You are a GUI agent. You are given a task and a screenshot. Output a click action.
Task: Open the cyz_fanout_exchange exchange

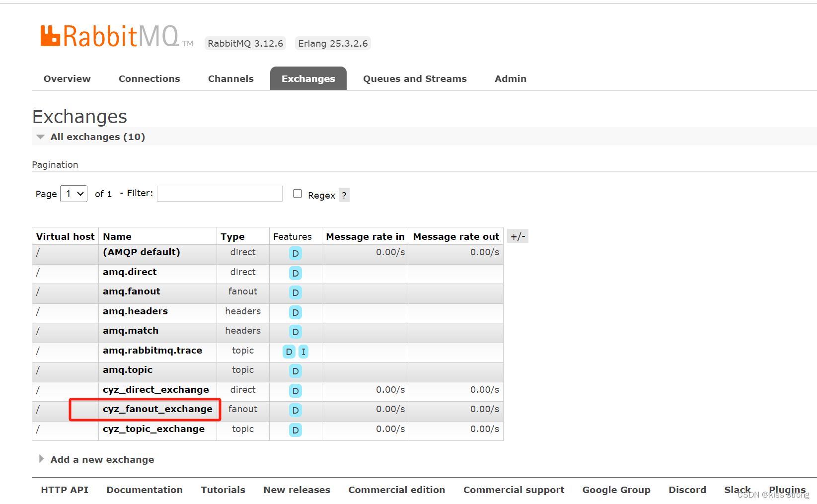(x=157, y=409)
